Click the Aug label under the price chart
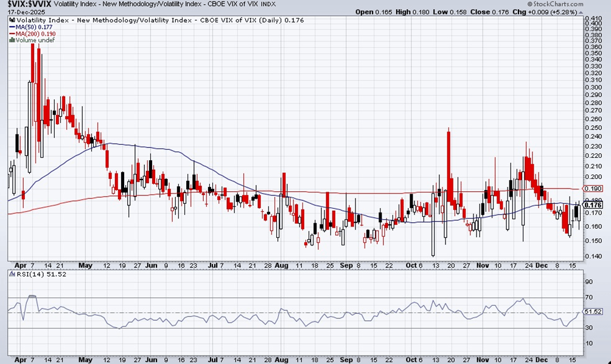 click(x=281, y=265)
